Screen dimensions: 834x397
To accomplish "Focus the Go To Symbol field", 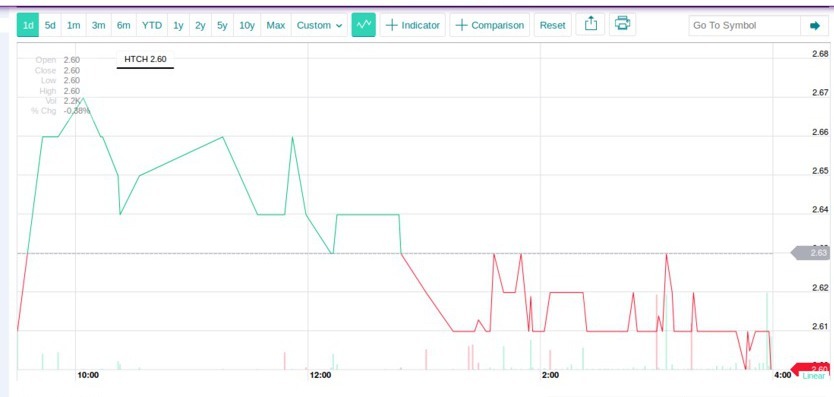I will pyautogui.click(x=745, y=25).
